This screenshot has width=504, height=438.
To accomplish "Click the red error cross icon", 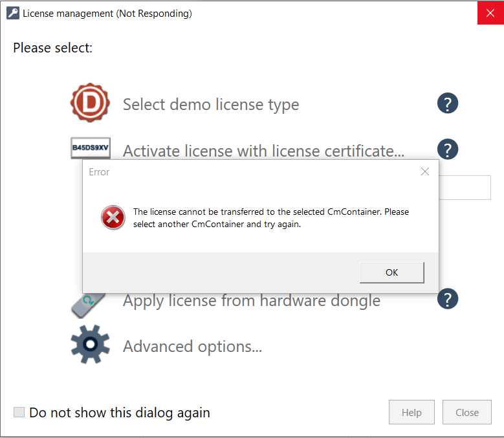I will point(113,217).
